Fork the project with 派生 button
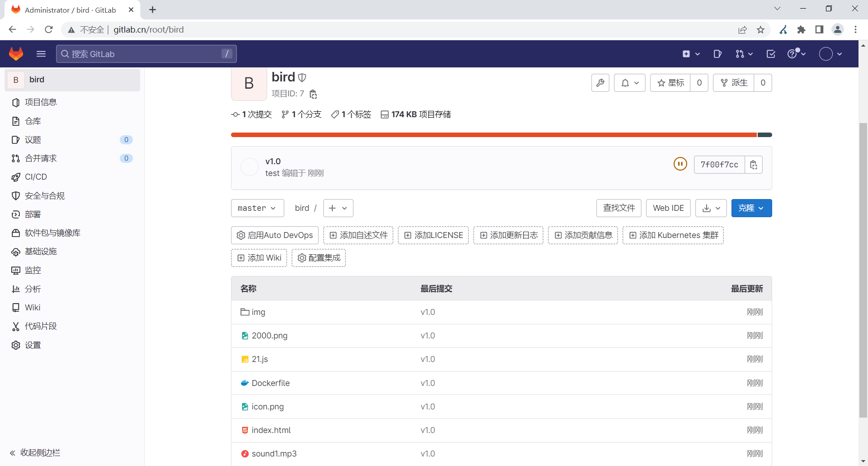 pyautogui.click(x=734, y=83)
